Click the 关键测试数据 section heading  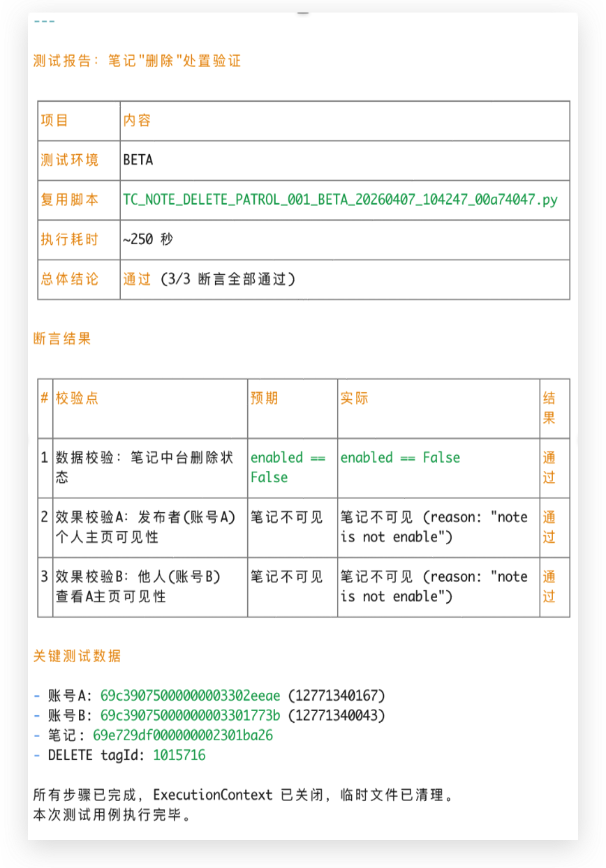(77, 656)
